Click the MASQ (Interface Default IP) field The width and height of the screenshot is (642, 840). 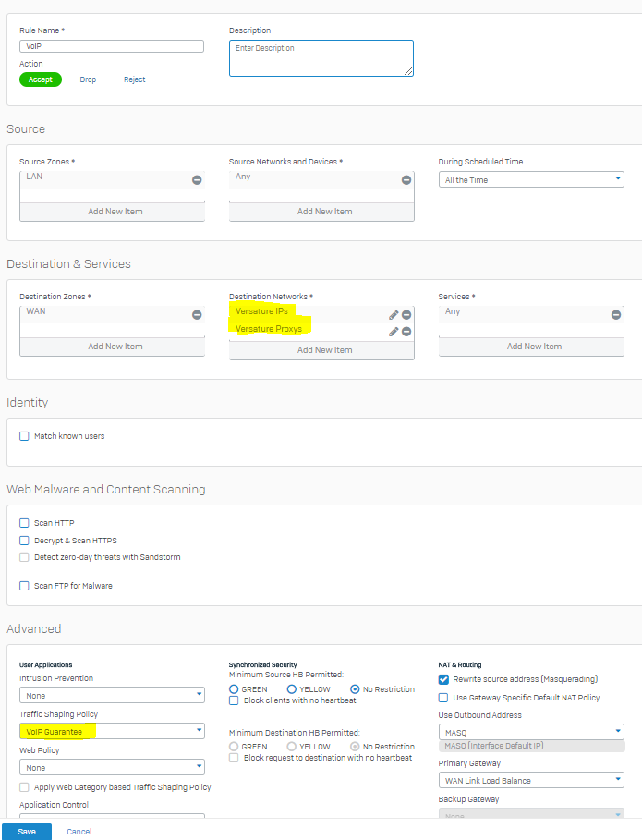pyautogui.click(x=531, y=746)
